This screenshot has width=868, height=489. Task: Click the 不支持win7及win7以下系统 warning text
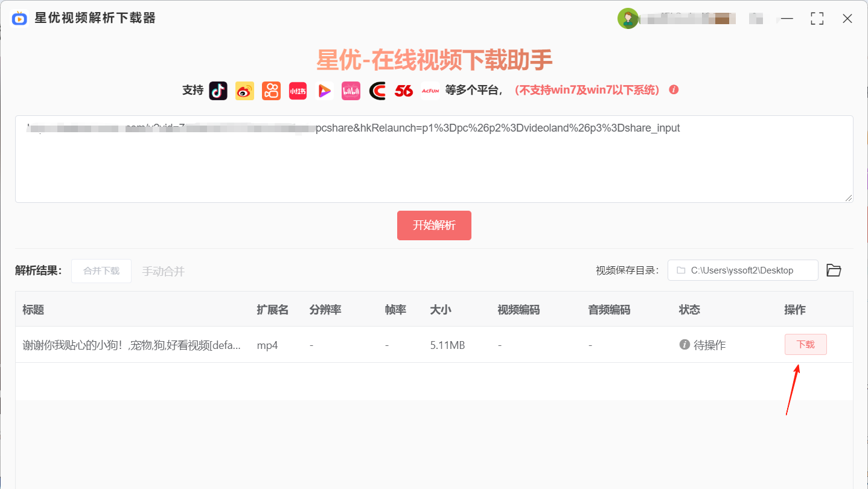587,90
